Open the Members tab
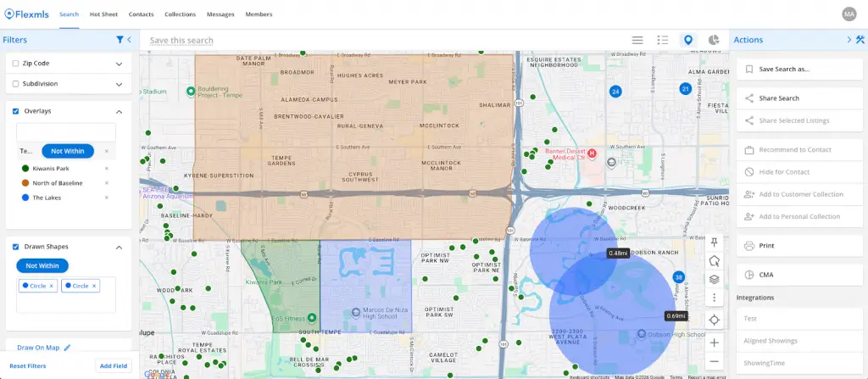 click(259, 14)
